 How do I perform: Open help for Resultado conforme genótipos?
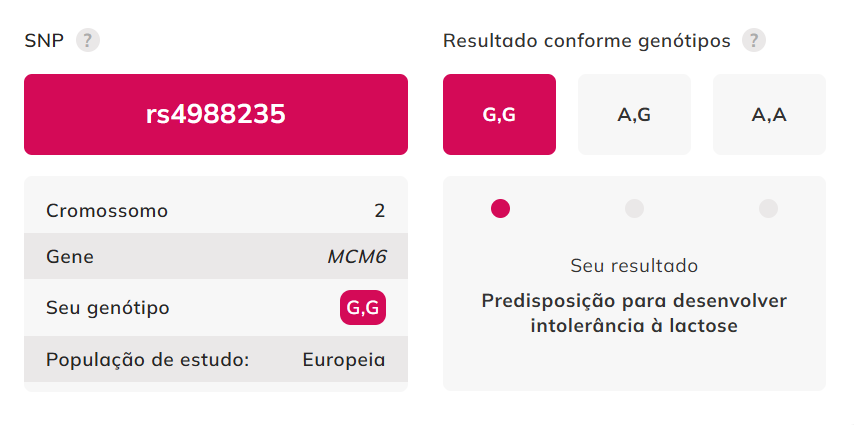(755, 41)
